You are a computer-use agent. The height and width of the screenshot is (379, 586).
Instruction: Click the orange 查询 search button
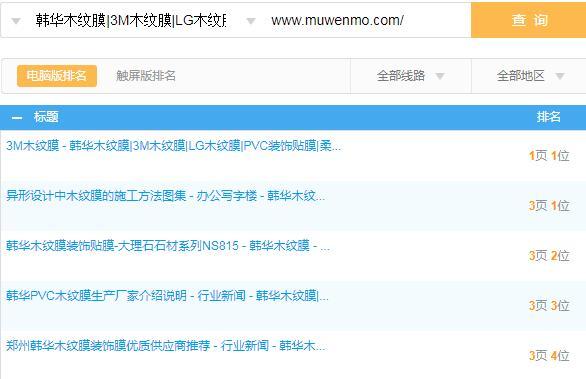528,20
